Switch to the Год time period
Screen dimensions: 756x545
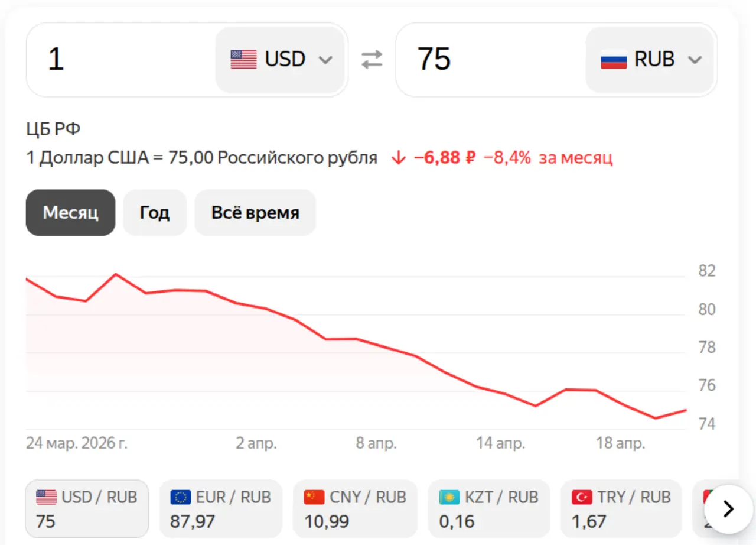click(155, 213)
